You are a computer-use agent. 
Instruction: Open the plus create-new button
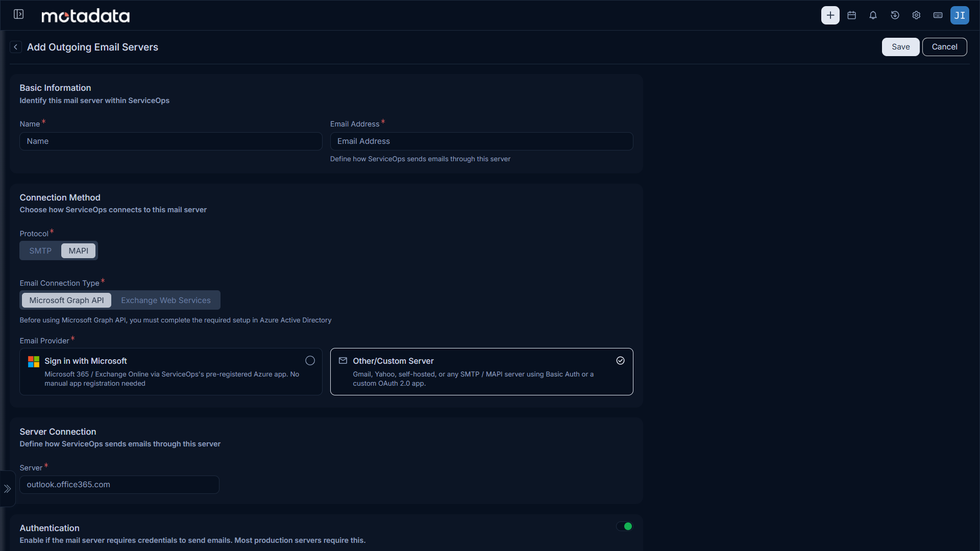[x=830, y=15]
